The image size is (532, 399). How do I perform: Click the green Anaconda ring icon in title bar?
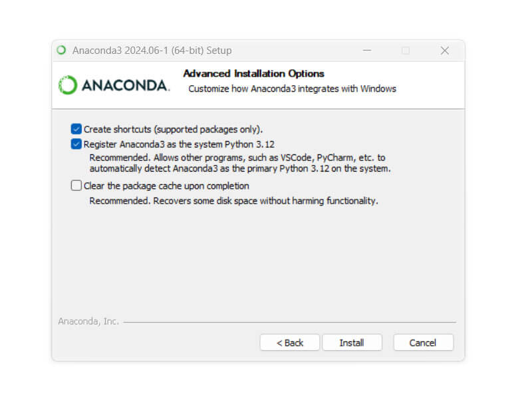(x=61, y=51)
